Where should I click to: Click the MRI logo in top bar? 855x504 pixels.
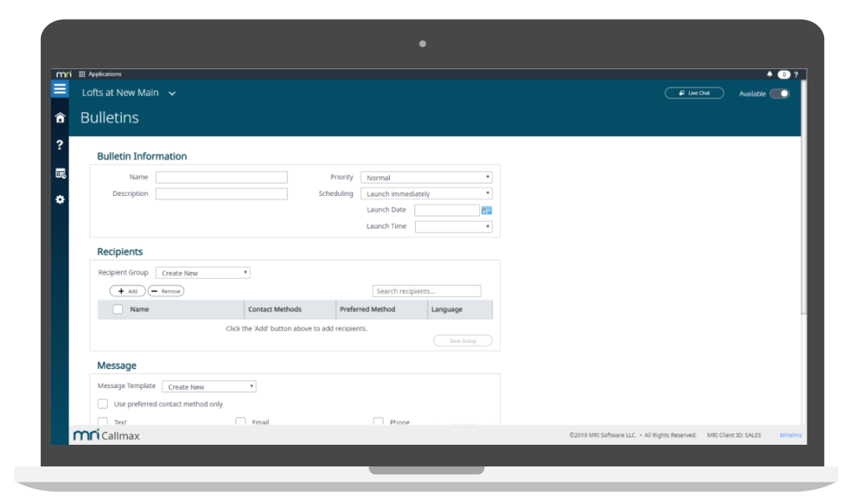(x=63, y=74)
